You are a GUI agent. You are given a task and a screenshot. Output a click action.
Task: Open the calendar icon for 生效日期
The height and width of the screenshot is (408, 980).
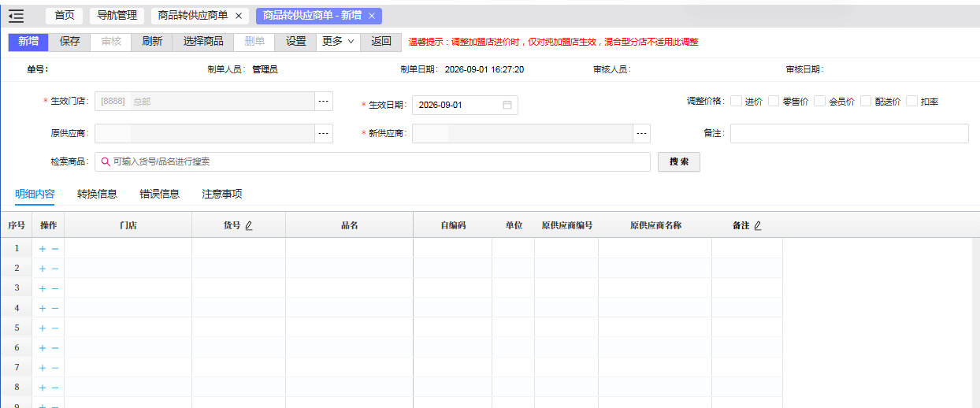click(x=507, y=105)
